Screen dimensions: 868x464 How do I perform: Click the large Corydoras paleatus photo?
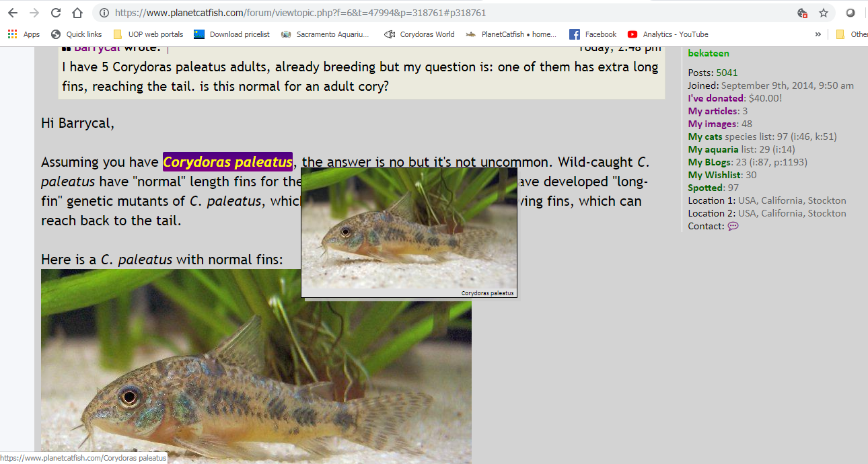(256, 366)
